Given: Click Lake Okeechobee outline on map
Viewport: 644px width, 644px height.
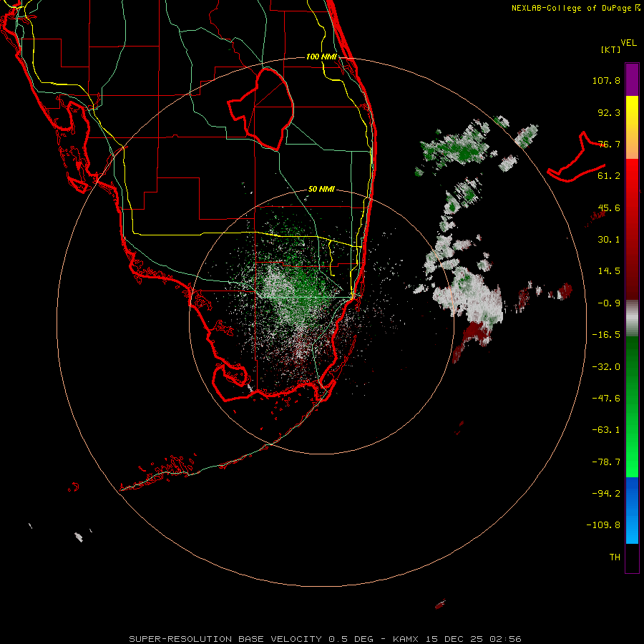Looking at the screenshot, I should (260, 109).
